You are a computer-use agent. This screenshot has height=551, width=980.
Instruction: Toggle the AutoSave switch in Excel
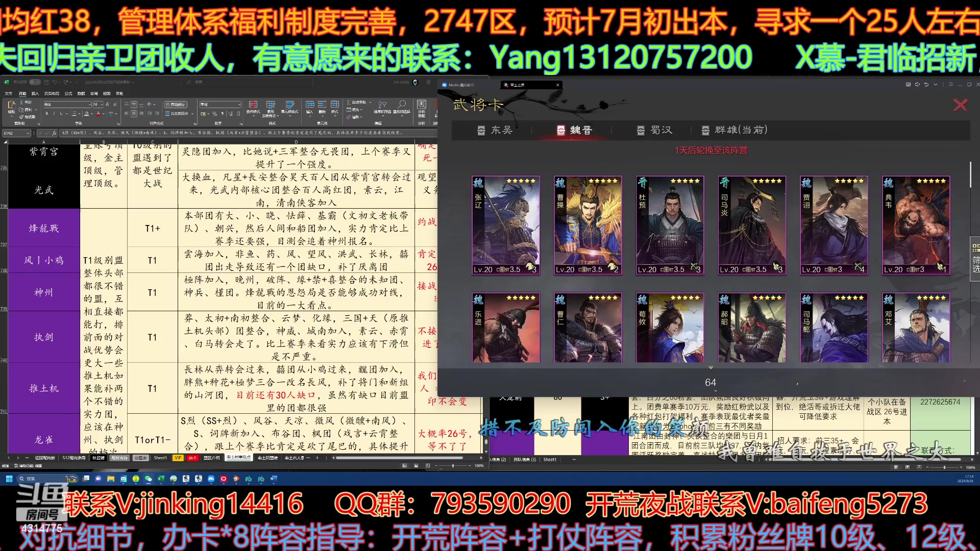click(x=35, y=82)
